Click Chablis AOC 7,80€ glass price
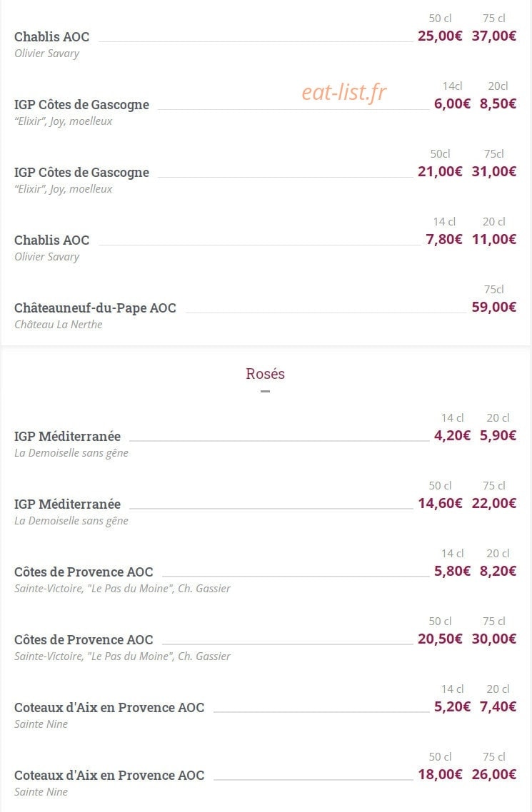The image size is (532, 812). (x=444, y=239)
